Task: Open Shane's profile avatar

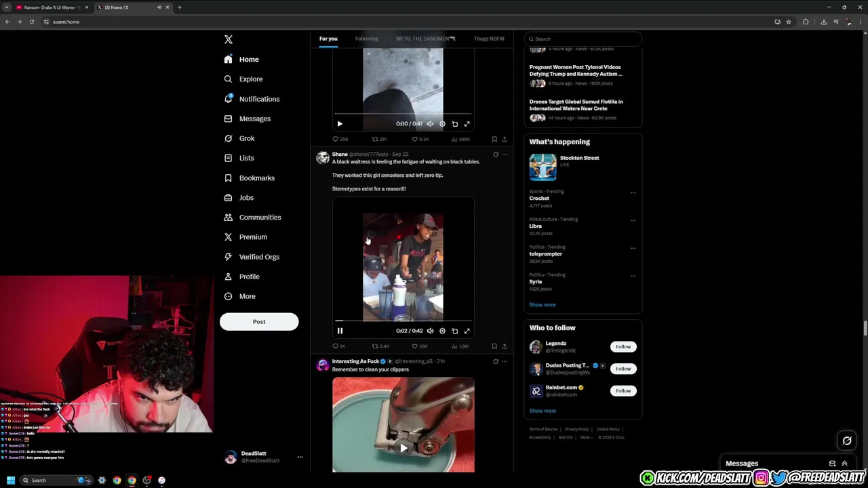Action: coord(323,157)
